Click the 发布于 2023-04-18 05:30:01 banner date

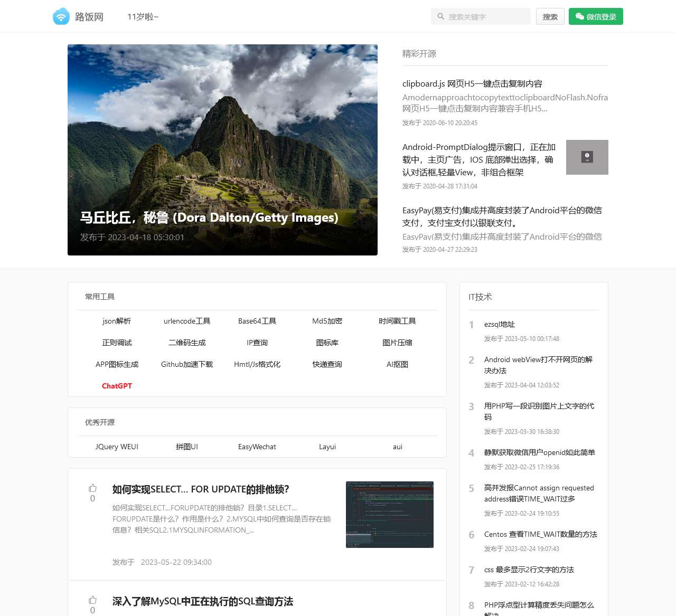tap(132, 238)
